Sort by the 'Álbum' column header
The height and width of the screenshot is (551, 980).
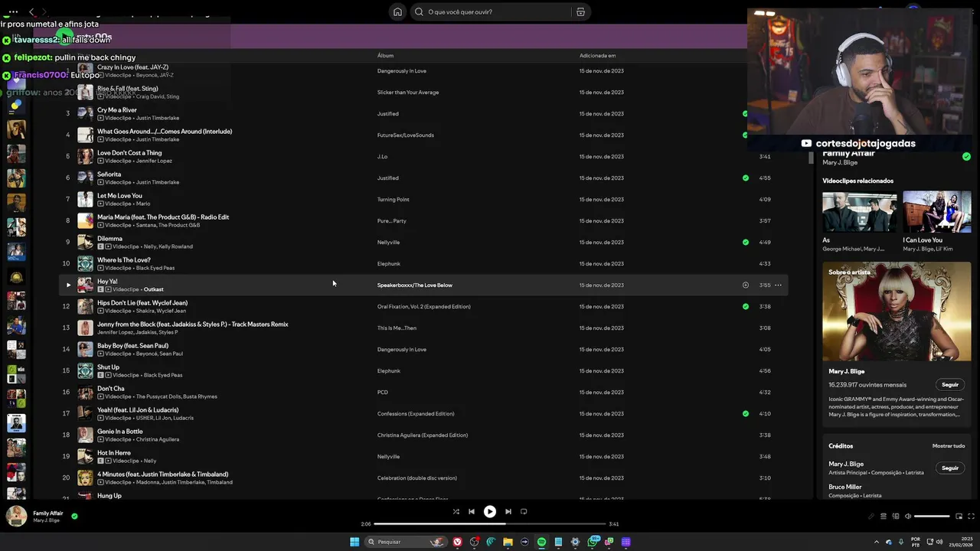point(385,55)
